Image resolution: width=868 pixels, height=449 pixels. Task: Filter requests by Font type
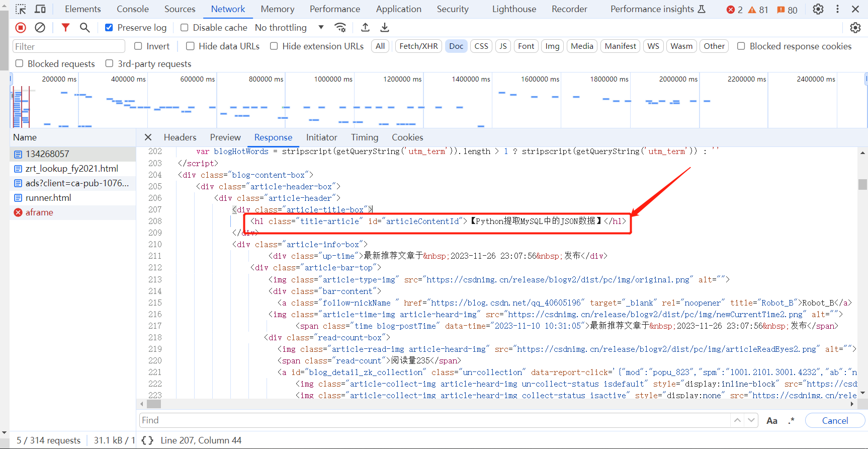(x=526, y=46)
